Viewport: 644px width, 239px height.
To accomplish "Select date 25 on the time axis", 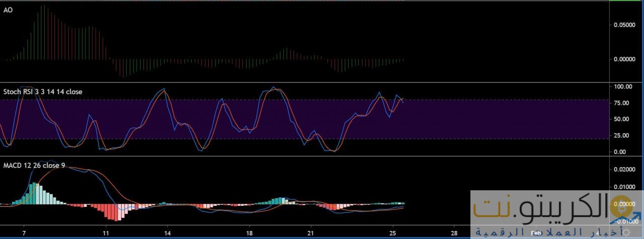I will pos(392,233).
